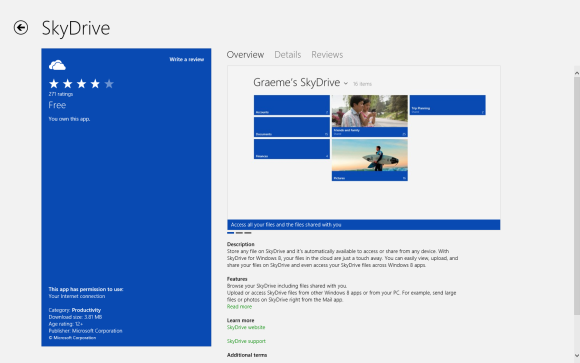Click 'Access all your files' caption bar
The height and width of the screenshot is (363, 580).
click(x=364, y=225)
